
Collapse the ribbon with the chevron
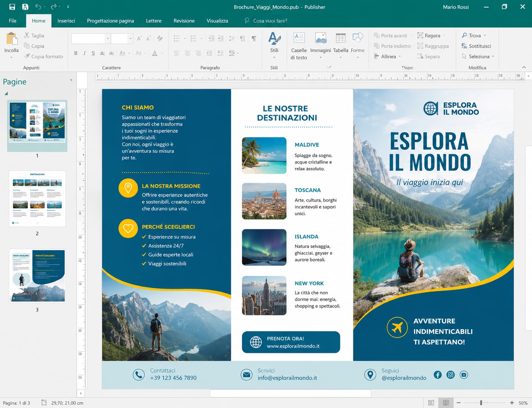[524, 67]
